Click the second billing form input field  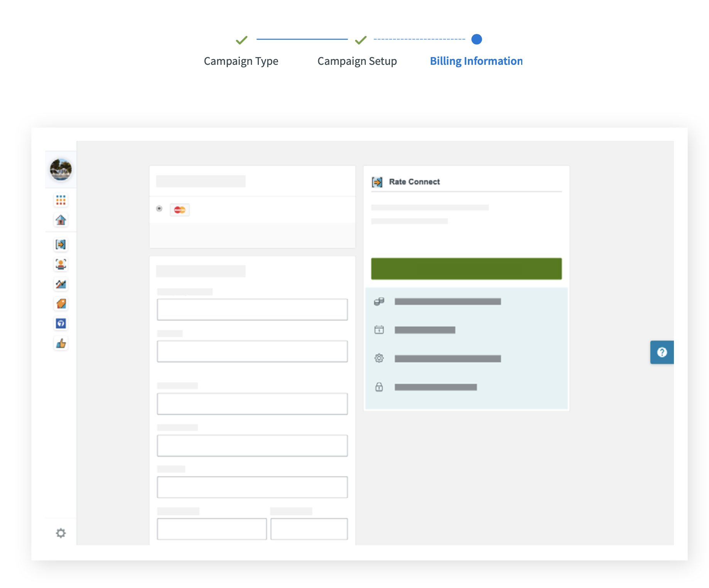(x=252, y=351)
